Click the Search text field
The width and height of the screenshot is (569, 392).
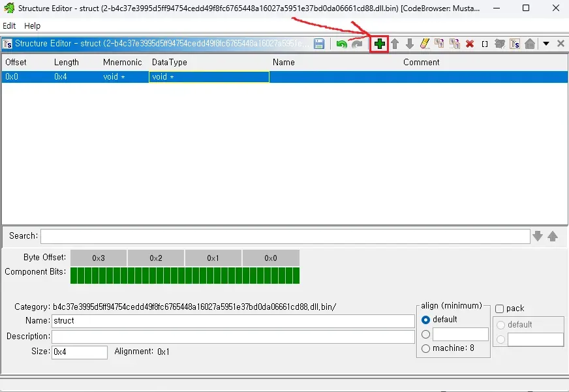(x=285, y=236)
